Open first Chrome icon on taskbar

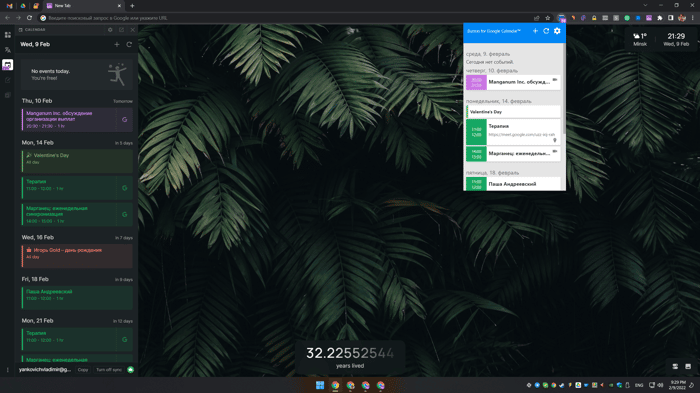[x=335, y=385]
